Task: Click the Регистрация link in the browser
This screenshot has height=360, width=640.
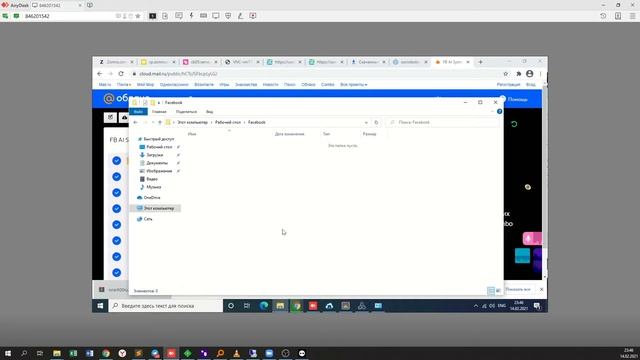Action: (508, 84)
